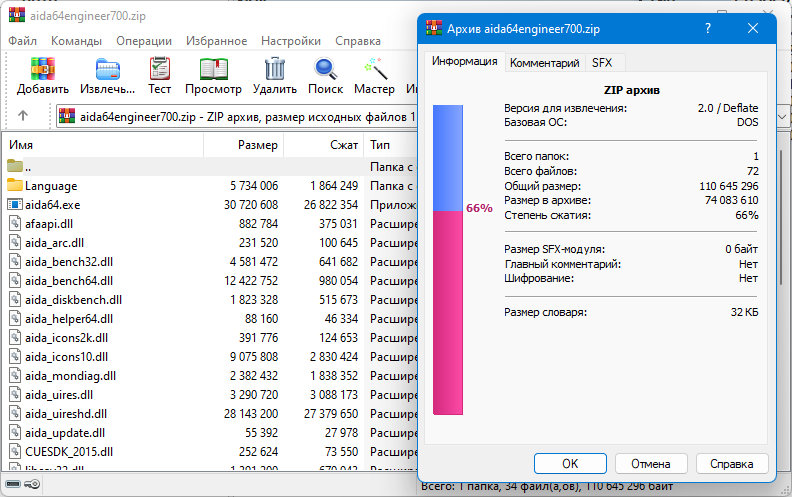Switch to the Информация tab

[465, 61]
